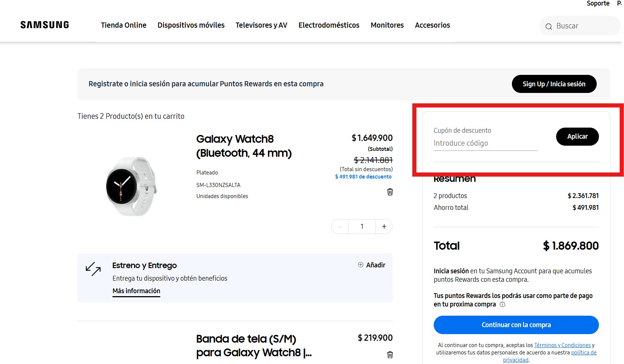Decrease Galaxy Watch8 quantity
This screenshot has width=624, height=364.
point(340,226)
